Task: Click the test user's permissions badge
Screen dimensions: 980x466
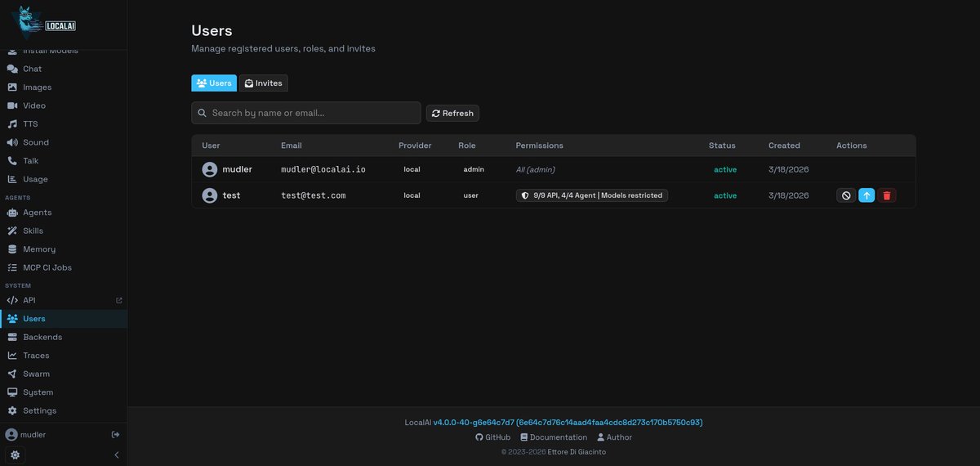Action: [x=592, y=195]
